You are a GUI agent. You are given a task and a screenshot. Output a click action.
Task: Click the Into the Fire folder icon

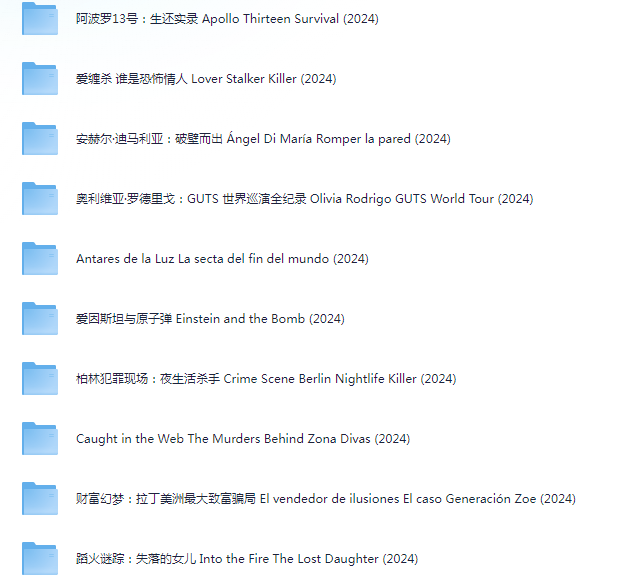(x=40, y=558)
